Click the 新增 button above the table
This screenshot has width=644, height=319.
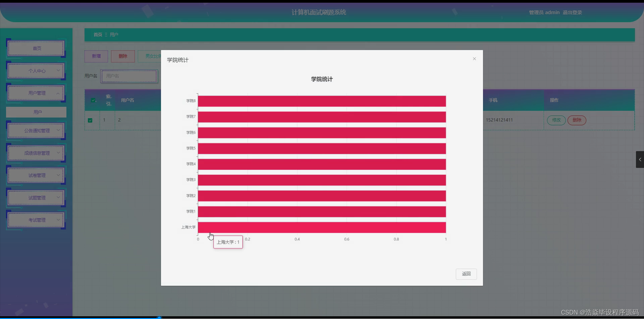pyautogui.click(x=96, y=56)
